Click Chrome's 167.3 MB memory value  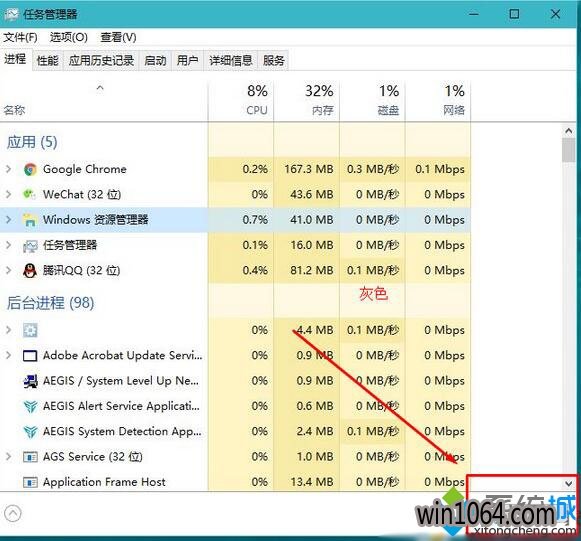click(x=309, y=169)
